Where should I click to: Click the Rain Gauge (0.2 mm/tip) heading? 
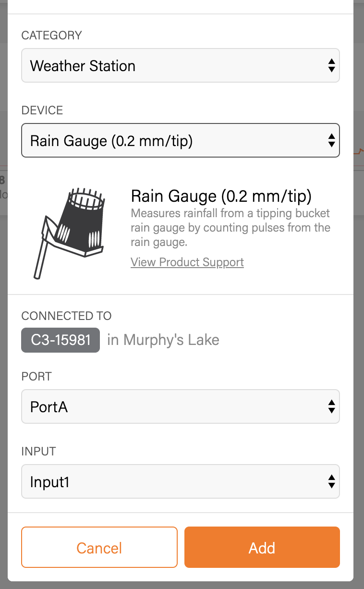point(221,196)
